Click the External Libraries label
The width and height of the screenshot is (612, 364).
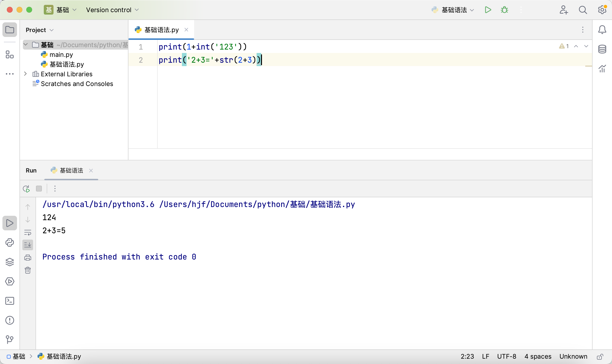point(67,74)
